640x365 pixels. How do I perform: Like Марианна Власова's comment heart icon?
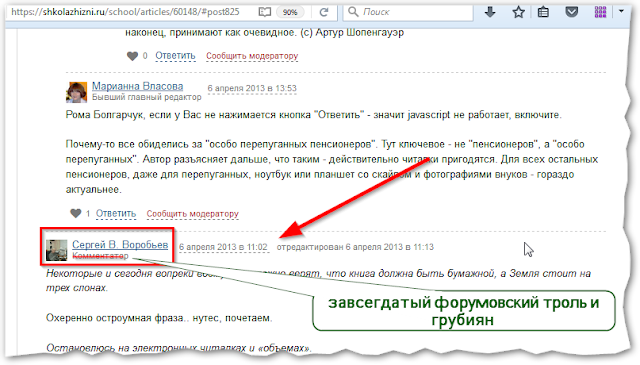(x=76, y=213)
